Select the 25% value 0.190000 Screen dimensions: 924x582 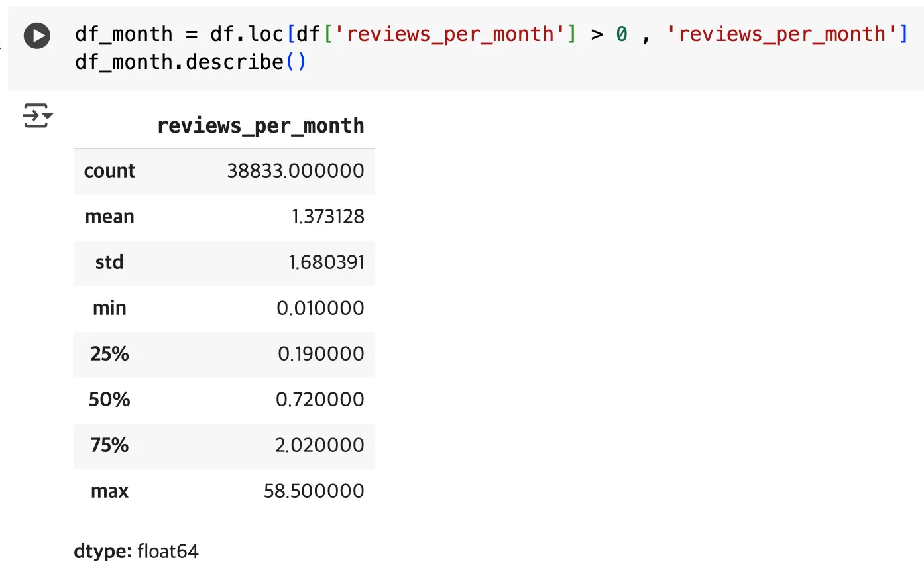click(x=321, y=354)
